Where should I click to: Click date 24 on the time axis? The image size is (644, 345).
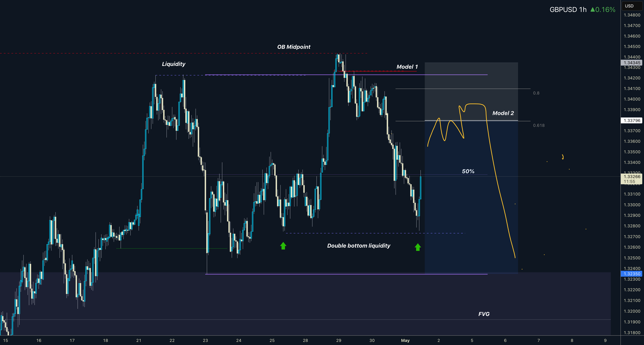point(239,341)
